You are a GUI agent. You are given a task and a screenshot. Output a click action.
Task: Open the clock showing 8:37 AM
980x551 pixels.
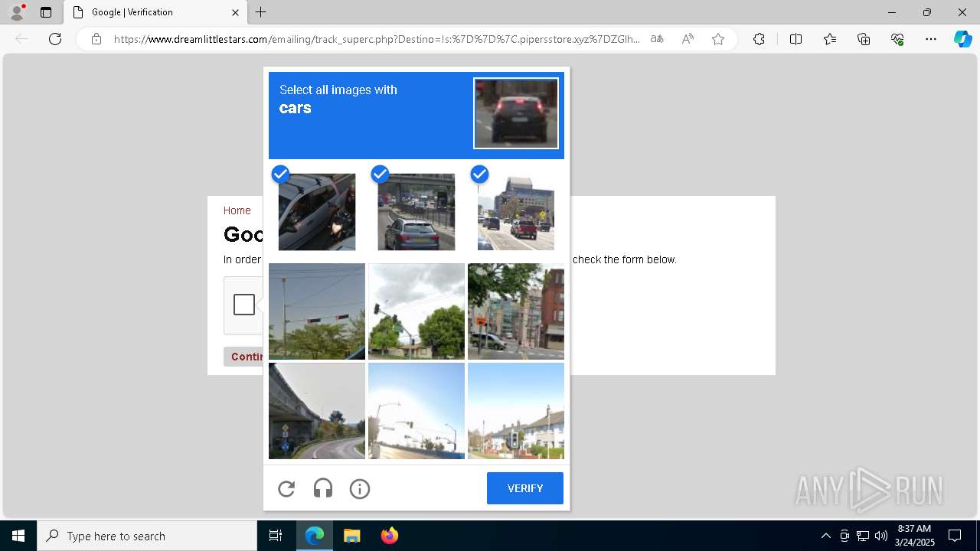pyautogui.click(x=914, y=536)
